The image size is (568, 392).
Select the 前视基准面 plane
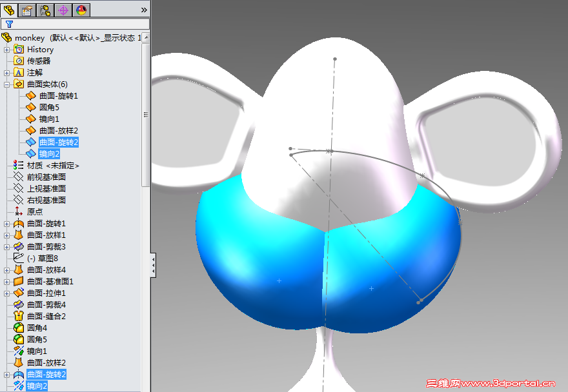click(x=46, y=177)
